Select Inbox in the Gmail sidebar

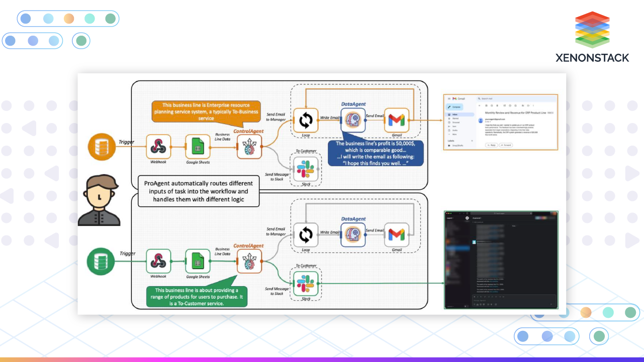coord(455,114)
